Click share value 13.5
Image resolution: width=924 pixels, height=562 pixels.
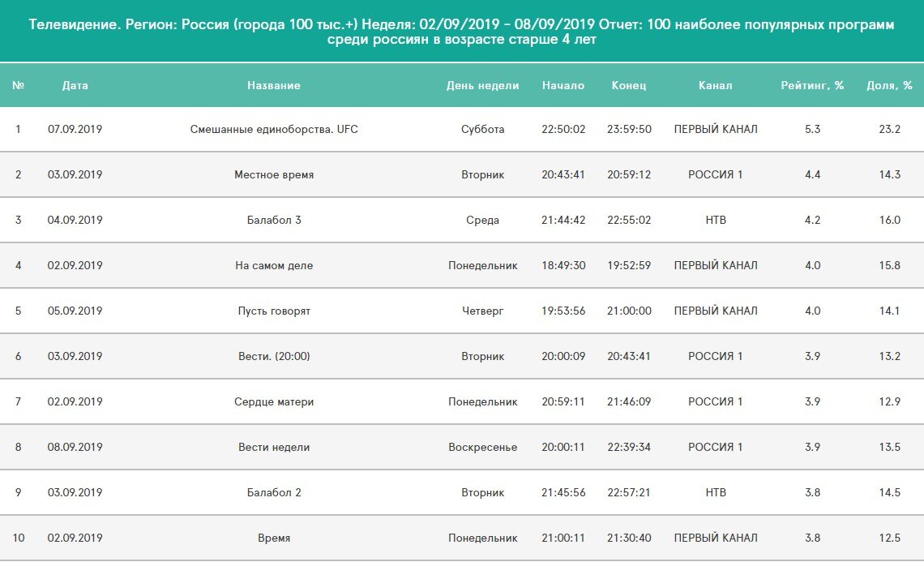point(890,447)
